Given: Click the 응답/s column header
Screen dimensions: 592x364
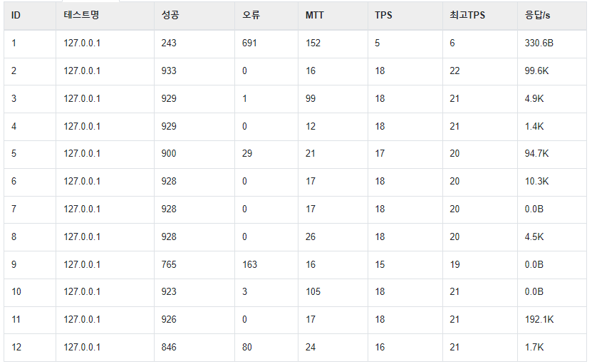Looking at the screenshot, I should [552, 16].
